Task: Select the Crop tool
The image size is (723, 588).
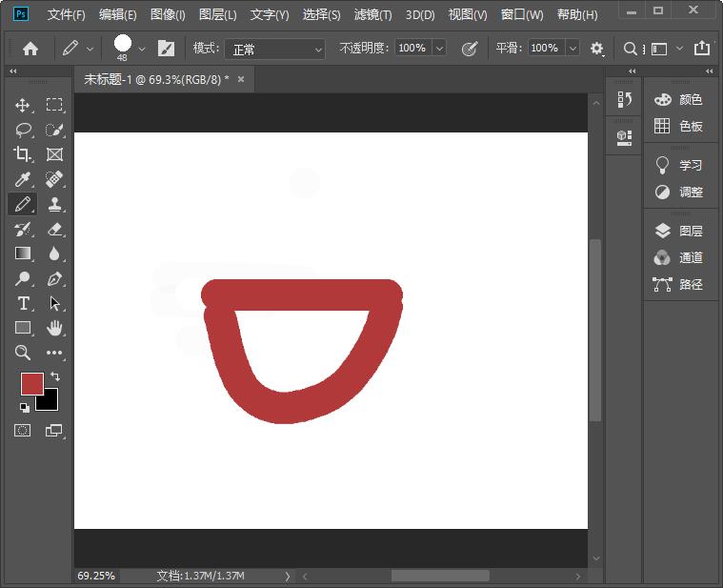Action: click(23, 154)
